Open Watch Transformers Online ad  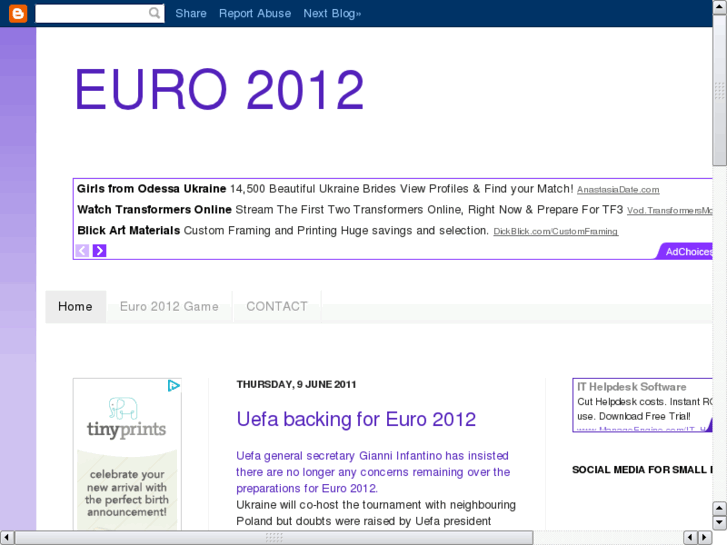click(x=154, y=210)
